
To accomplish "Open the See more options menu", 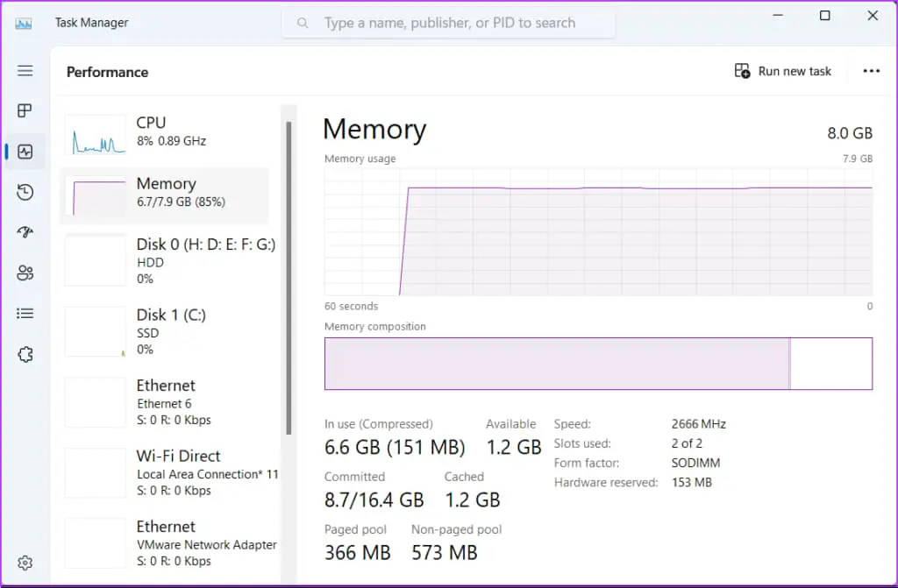I will coord(871,71).
